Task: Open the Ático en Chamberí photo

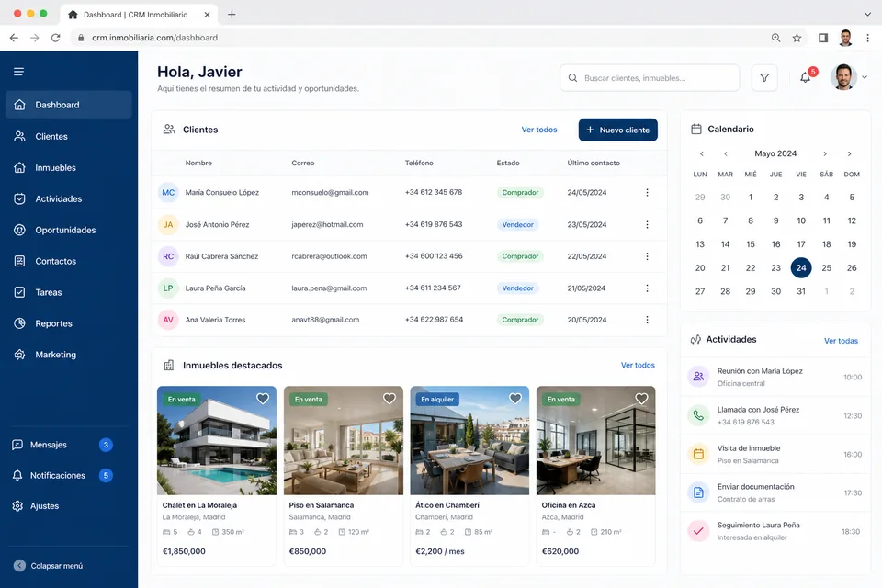Action: (x=469, y=441)
